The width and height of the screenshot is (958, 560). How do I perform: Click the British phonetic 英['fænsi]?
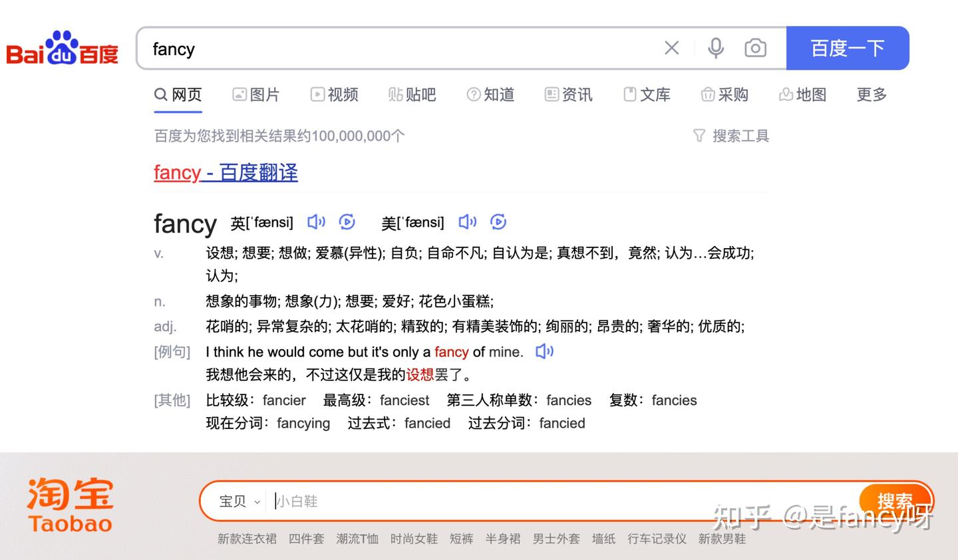[x=262, y=222]
